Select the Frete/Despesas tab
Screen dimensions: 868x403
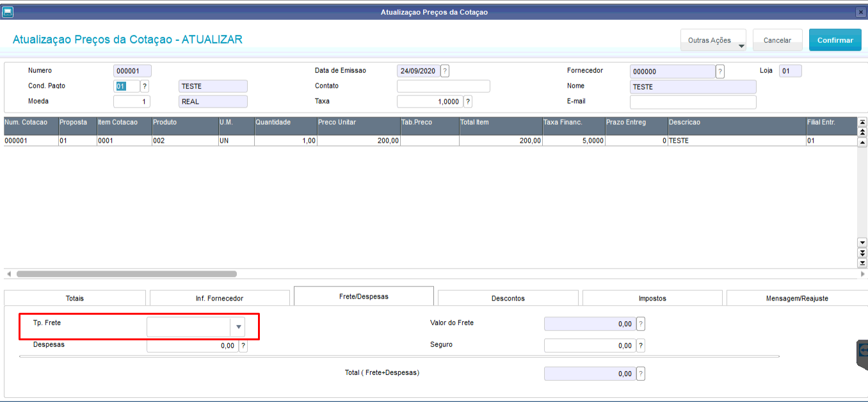pyautogui.click(x=364, y=296)
